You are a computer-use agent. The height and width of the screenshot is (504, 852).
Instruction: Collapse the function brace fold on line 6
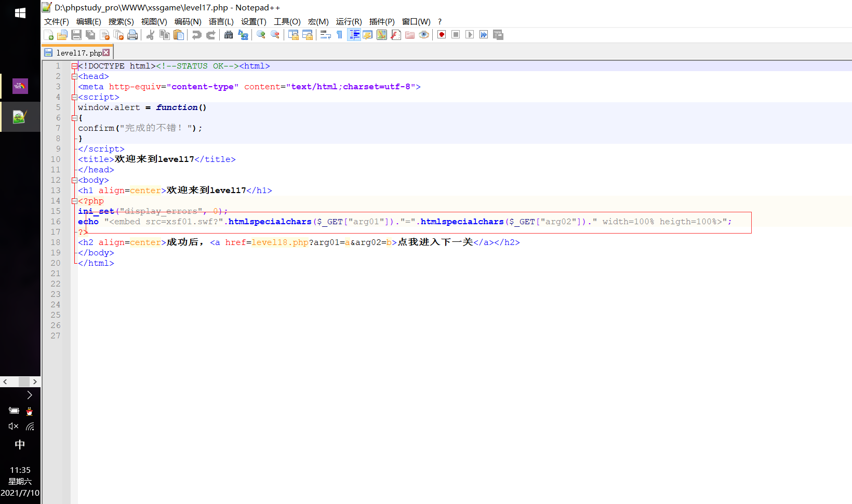pyautogui.click(x=74, y=118)
